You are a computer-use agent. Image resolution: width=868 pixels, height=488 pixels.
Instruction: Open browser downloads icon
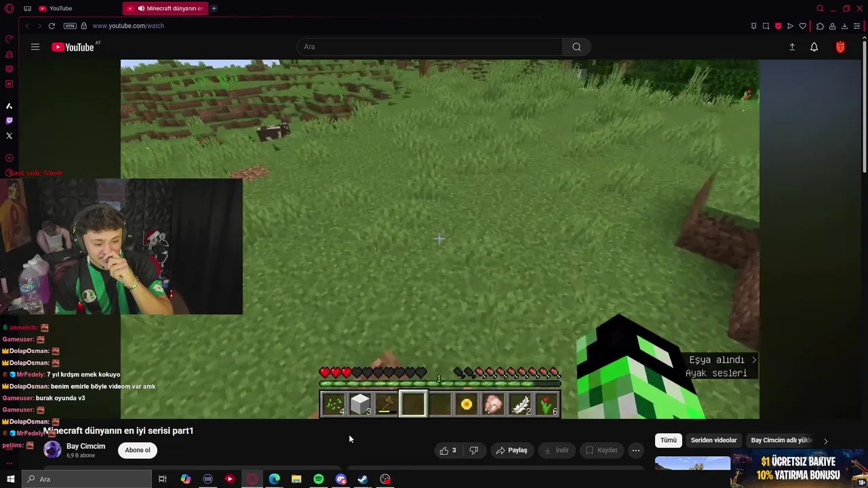point(844,26)
